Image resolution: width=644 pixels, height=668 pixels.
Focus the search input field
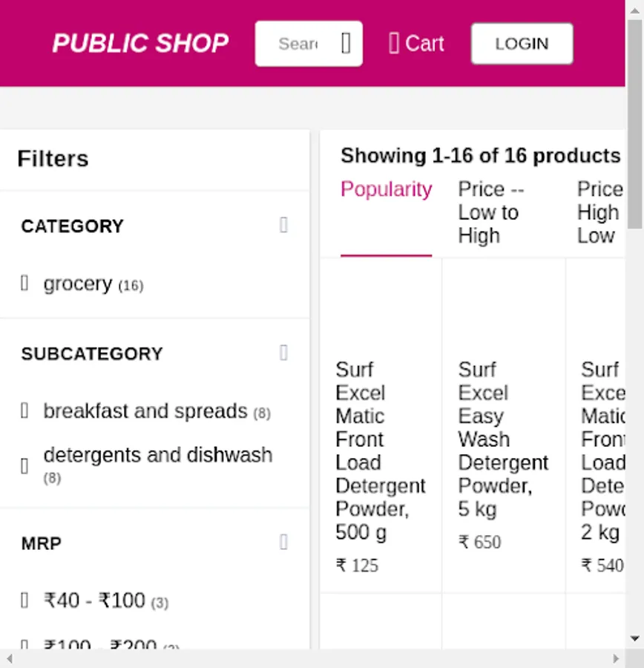298,44
